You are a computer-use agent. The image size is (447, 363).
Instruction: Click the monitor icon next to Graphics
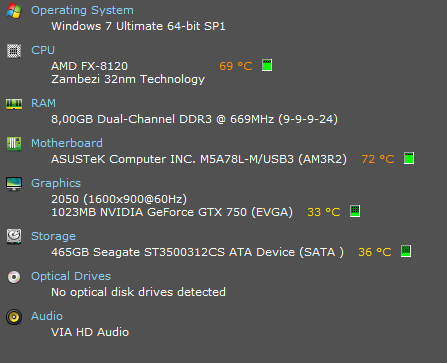(14, 184)
